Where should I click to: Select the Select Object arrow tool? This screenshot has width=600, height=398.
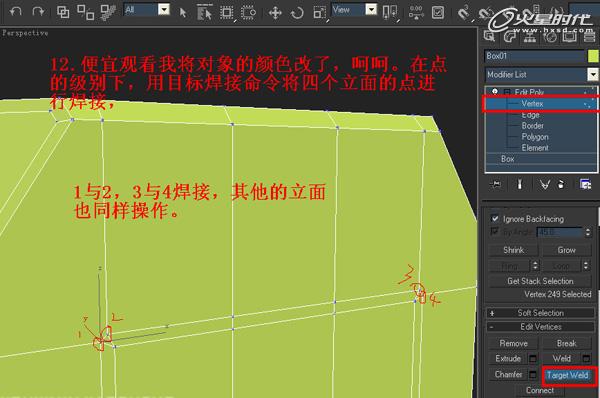coord(183,13)
